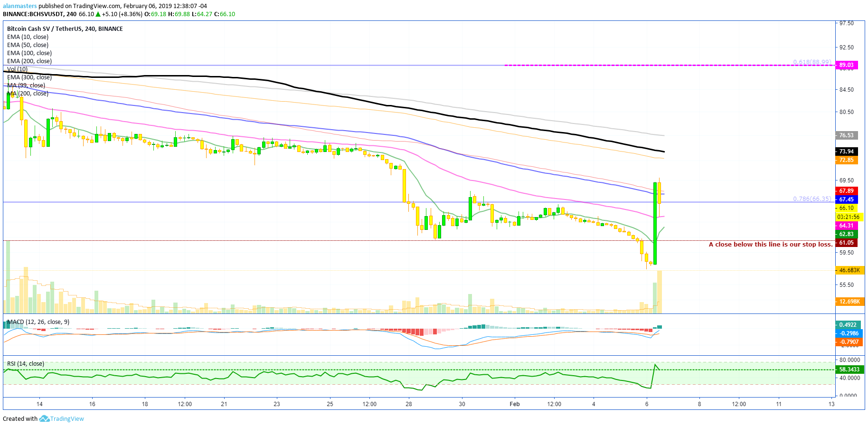Click the Vol (10) indicator label
Screen dimensions: 868x427
click(17, 69)
